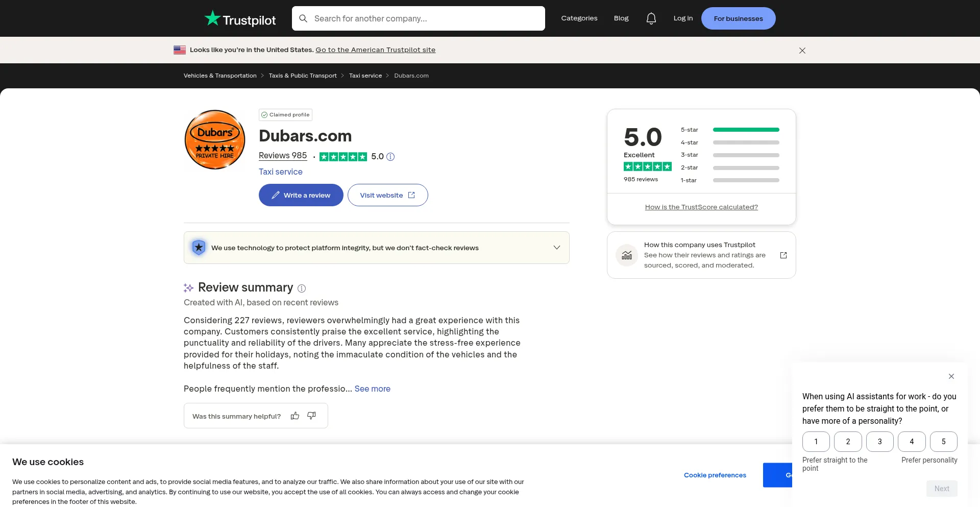Click the Dubars.com breadcrumb text
The image size is (980, 507).
(x=411, y=76)
